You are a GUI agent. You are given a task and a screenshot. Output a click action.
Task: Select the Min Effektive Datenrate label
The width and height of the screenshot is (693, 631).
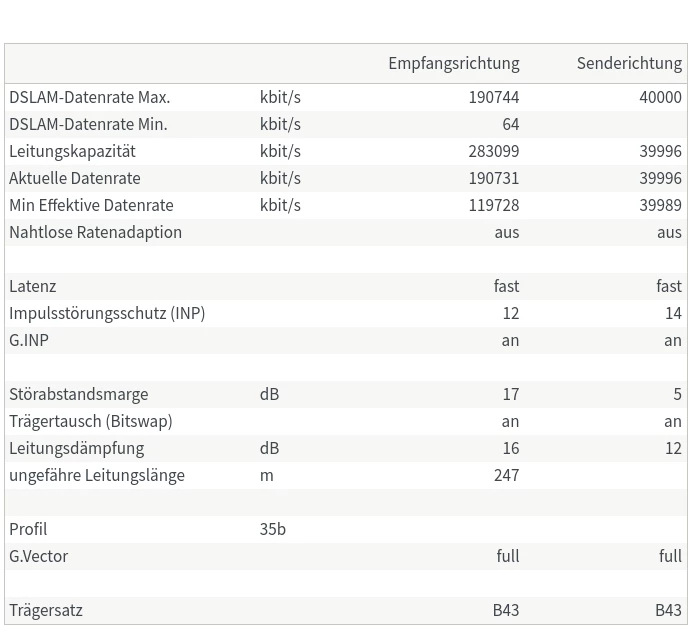91,205
